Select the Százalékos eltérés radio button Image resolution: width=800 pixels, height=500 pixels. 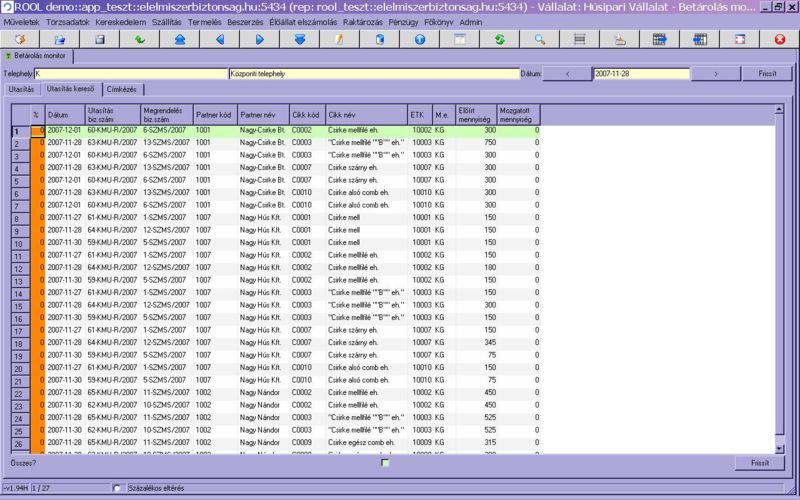point(117,488)
